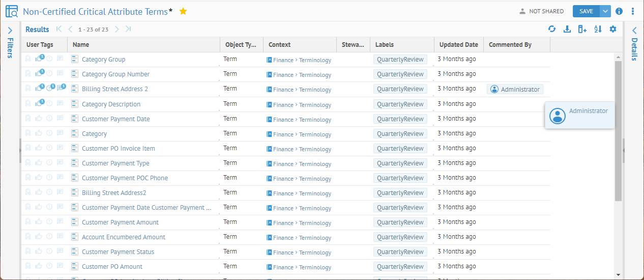Screen dimensions: 644x280
Task: Sort by the Updated Date column header
Action: 458,45
